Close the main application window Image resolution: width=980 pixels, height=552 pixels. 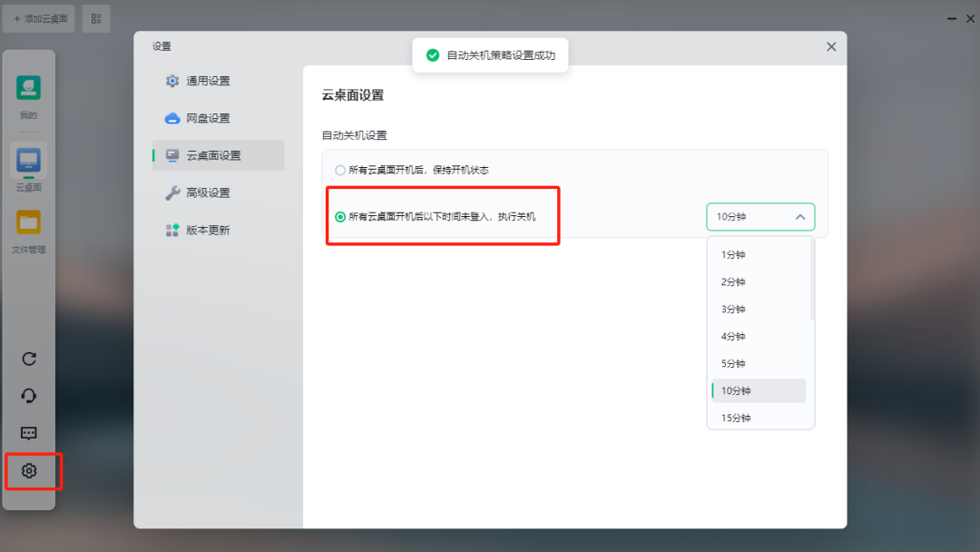(x=971, y=19)
